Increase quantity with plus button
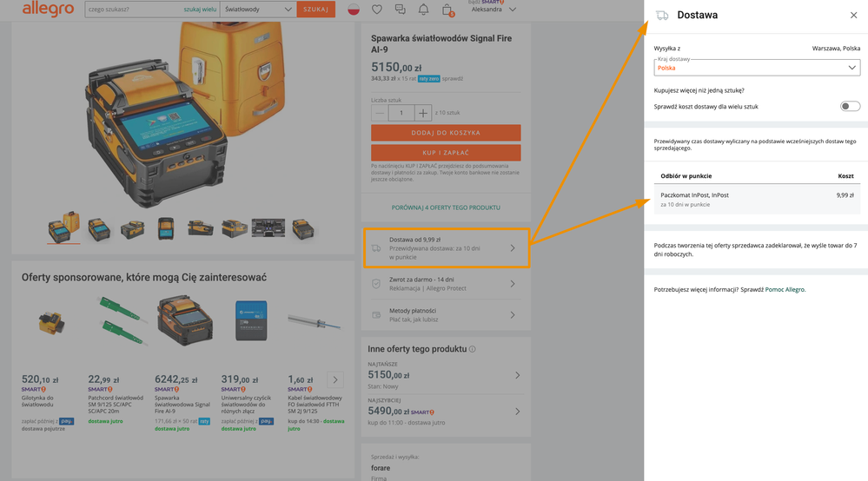Image resolution: width=868 pixels, height=481 pixels. (x=423, y=113)
